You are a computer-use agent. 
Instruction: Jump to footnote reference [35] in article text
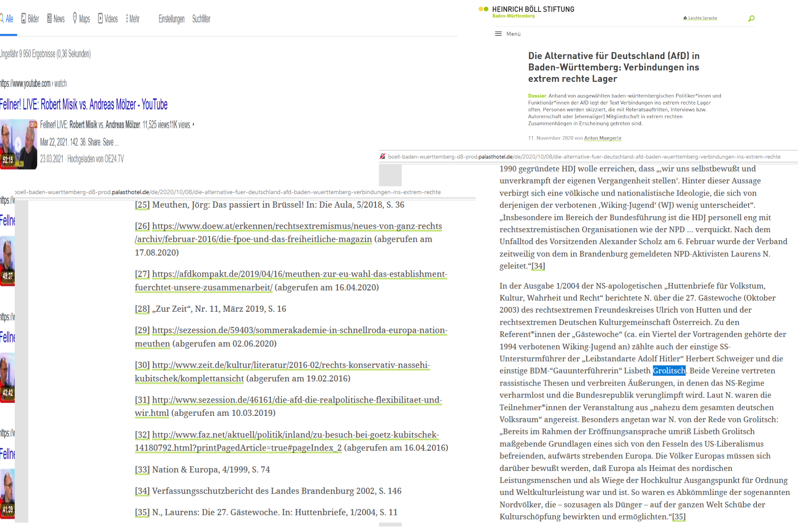pyautogui.click(x=679, y=517)
